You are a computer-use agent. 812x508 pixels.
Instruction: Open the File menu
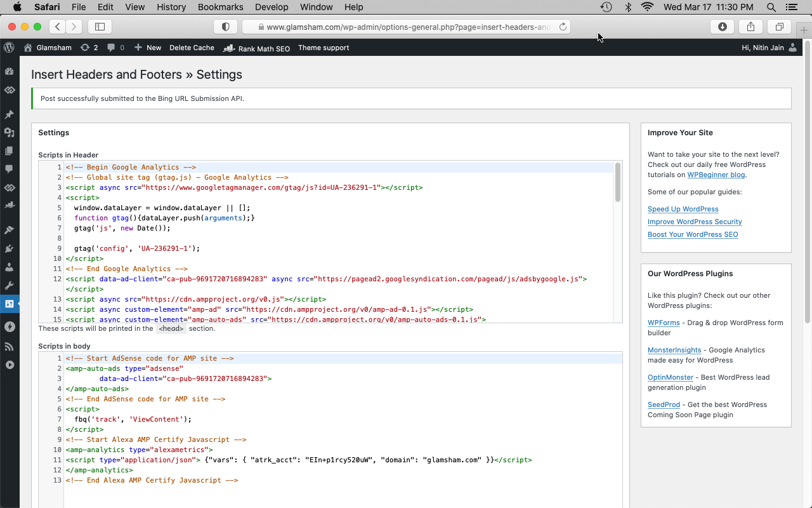[x=79, y=7]
